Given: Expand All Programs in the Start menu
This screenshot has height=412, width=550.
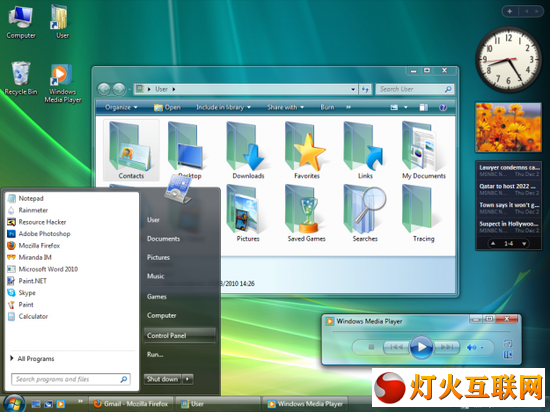Looking at the screenshot, I should pyautogui.click(x=32, y=359).
